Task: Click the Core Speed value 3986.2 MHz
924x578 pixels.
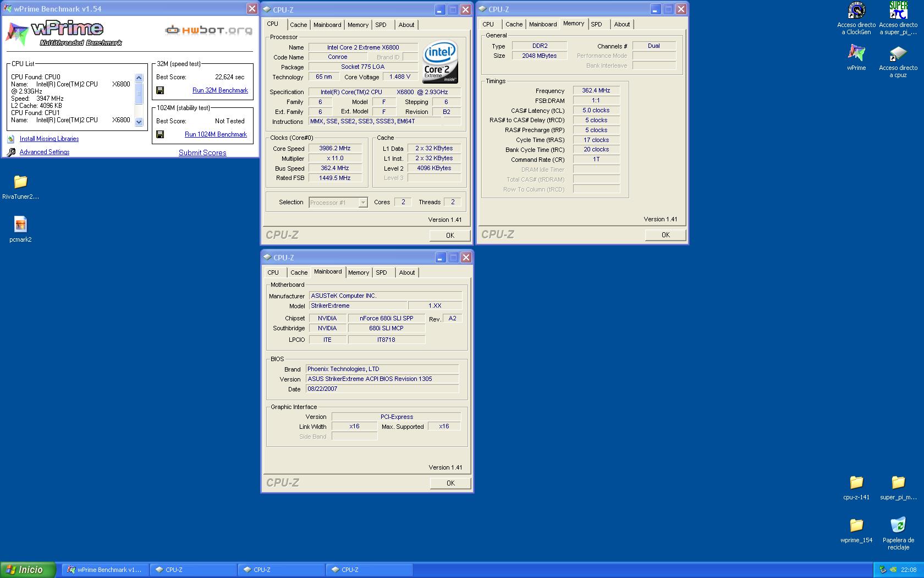Action: (x=335, y=149)
